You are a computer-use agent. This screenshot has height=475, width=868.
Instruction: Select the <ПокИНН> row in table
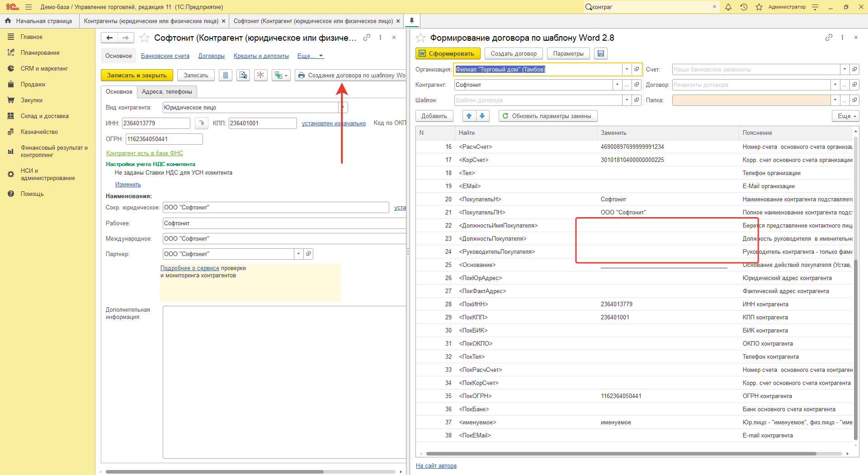coord(634,304)
